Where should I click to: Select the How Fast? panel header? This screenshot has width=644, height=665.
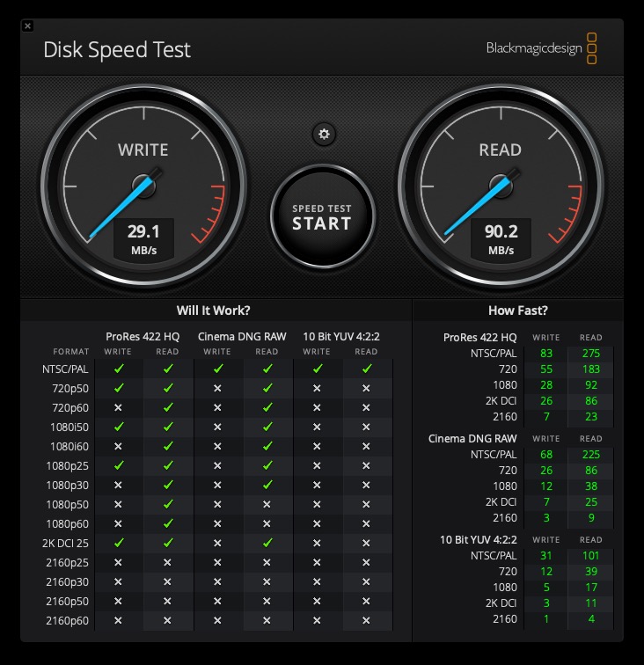tap(517, 311)
